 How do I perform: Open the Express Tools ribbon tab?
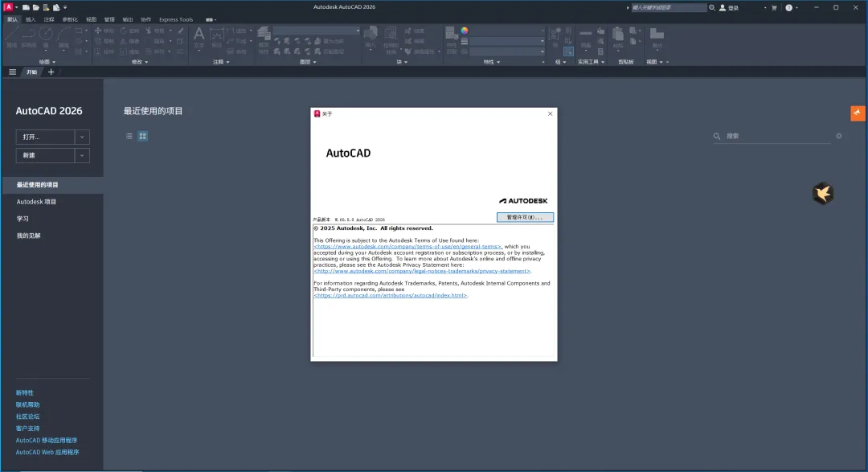coord(176,19)
